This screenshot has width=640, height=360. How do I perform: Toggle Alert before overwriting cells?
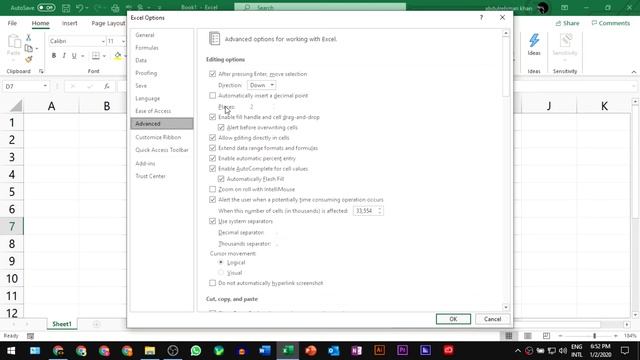[221, 127]
